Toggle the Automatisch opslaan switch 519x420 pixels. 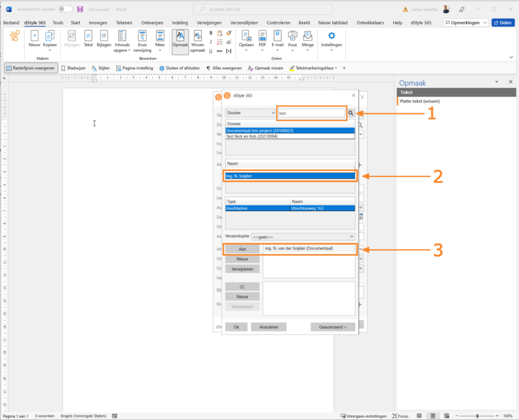[x=65, y=9]
